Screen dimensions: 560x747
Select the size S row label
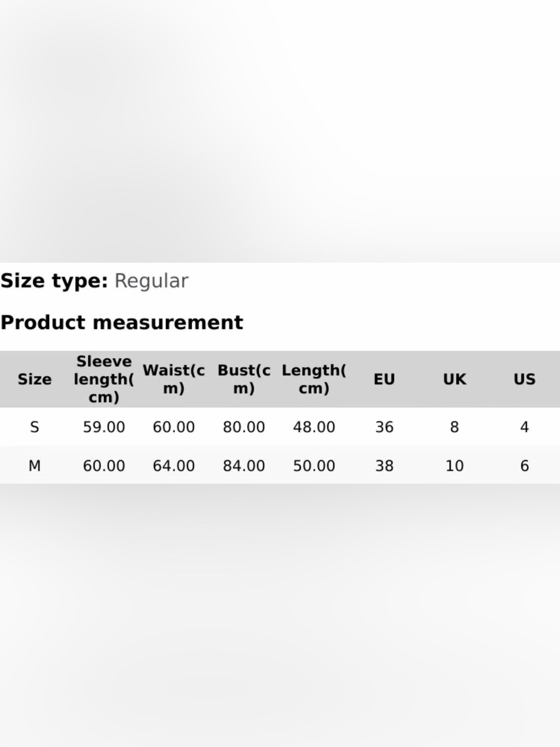point(34,427)
